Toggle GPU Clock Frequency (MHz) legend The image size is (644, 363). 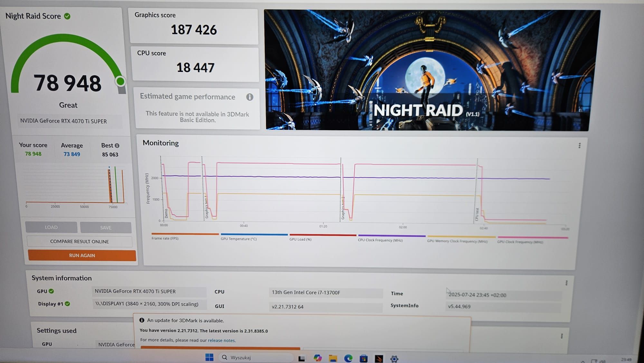(x=533, y=240)
